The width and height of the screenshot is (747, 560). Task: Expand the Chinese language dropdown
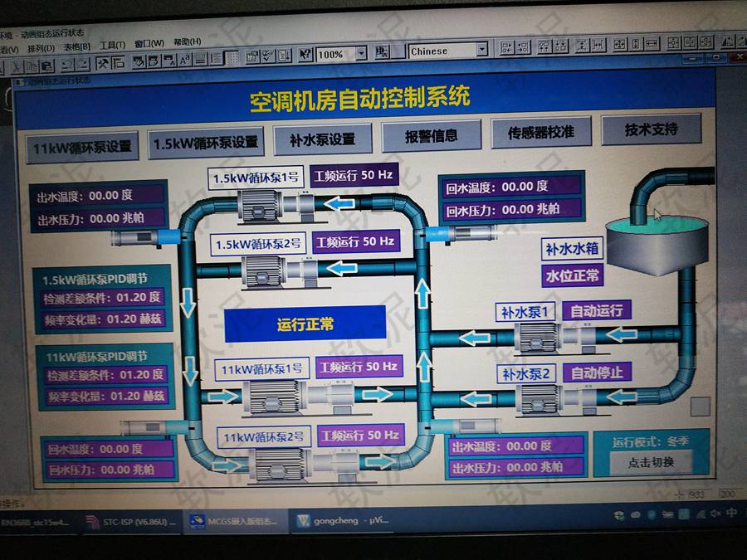[481, 51]
